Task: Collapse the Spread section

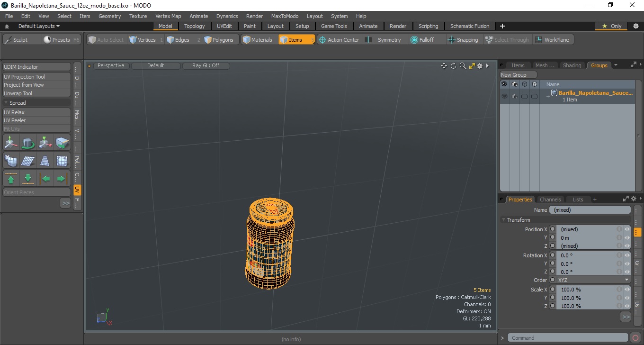Action: 6,103
